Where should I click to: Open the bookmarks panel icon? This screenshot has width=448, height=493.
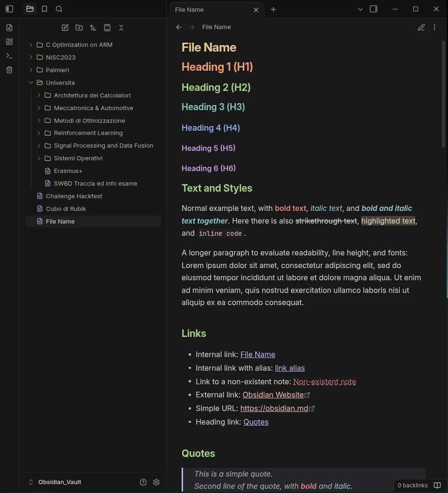tap(44, 9)
